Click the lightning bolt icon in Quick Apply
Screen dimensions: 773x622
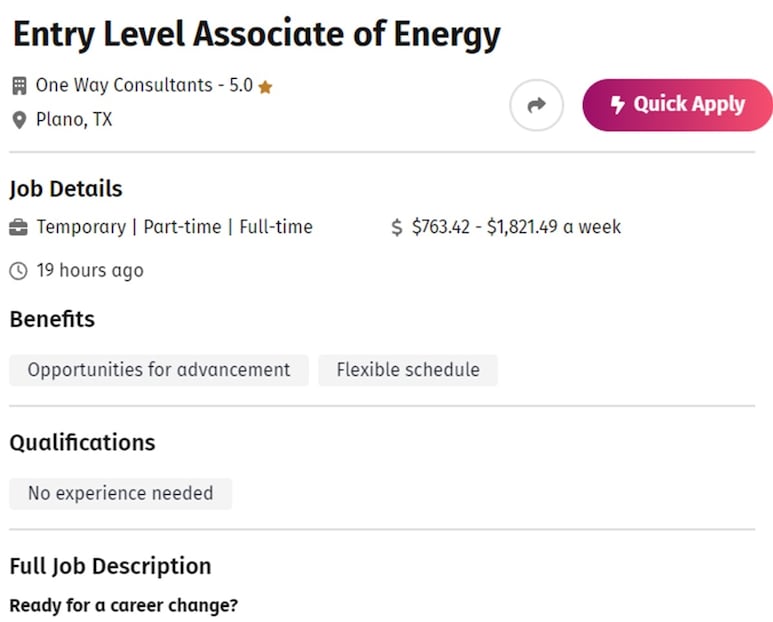click(x=618, y=104)
